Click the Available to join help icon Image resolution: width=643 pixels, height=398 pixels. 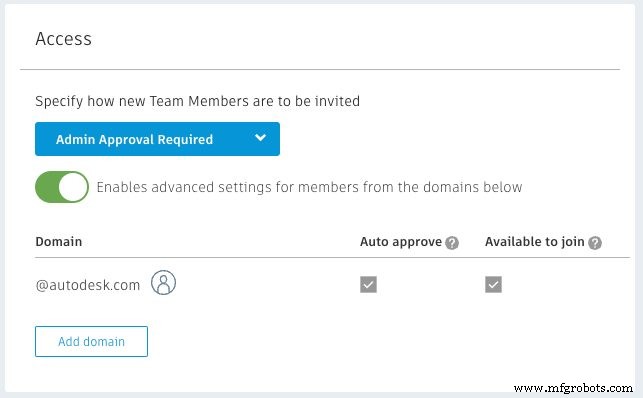pos(595,243)
